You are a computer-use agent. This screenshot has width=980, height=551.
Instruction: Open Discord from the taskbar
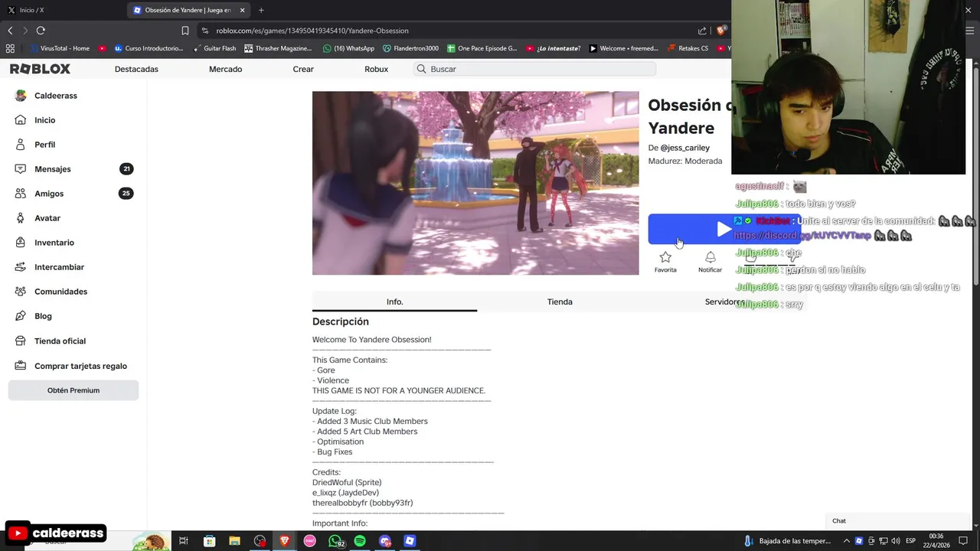coord(385,541)
